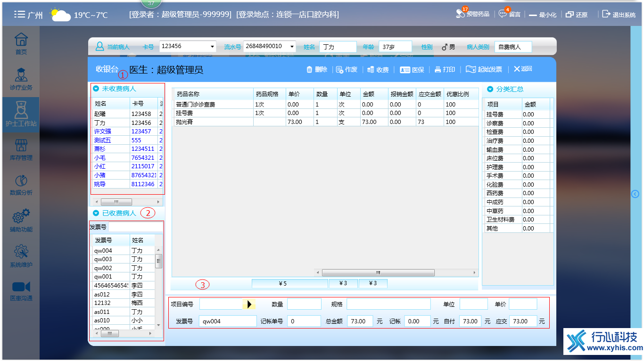Click the 收费 (charge) toolbar icon

[377, 69]
